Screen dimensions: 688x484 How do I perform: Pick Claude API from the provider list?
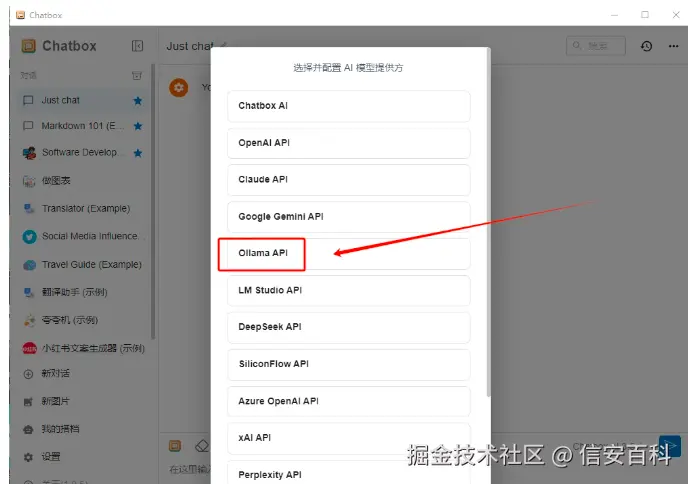348,180
